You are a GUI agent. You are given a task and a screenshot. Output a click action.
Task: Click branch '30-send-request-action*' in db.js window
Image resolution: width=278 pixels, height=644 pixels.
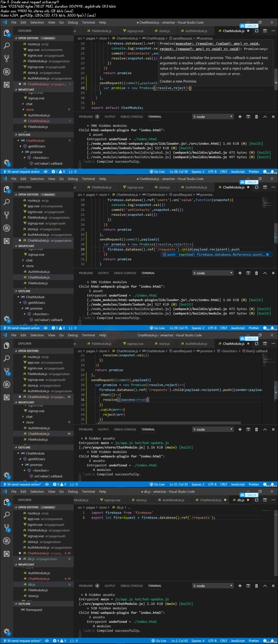pos(22,641)
